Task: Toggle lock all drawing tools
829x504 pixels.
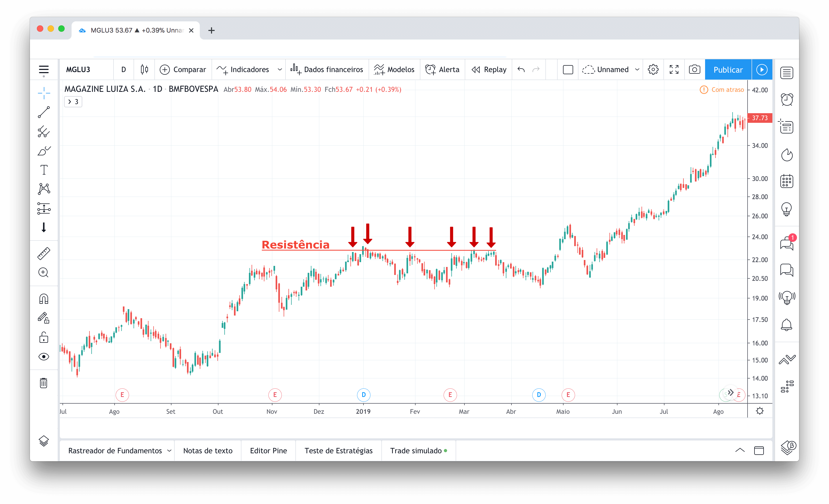Action: 44,337
